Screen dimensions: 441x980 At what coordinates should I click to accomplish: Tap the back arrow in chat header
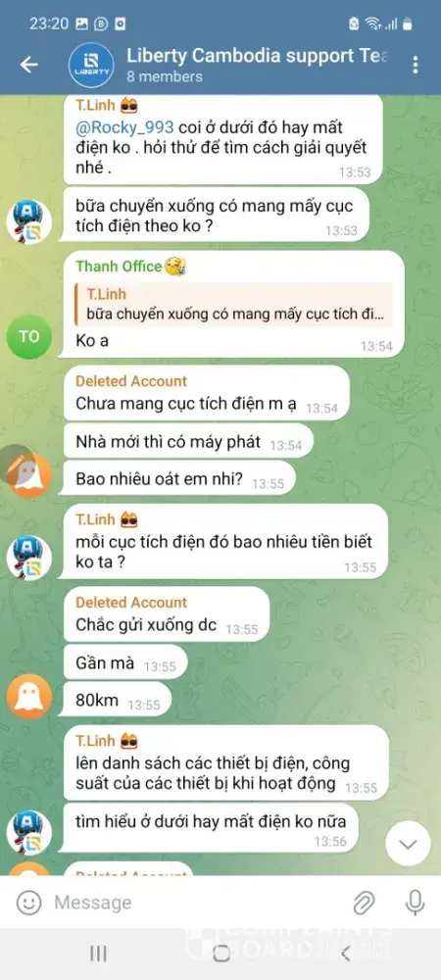click(29, 65)
